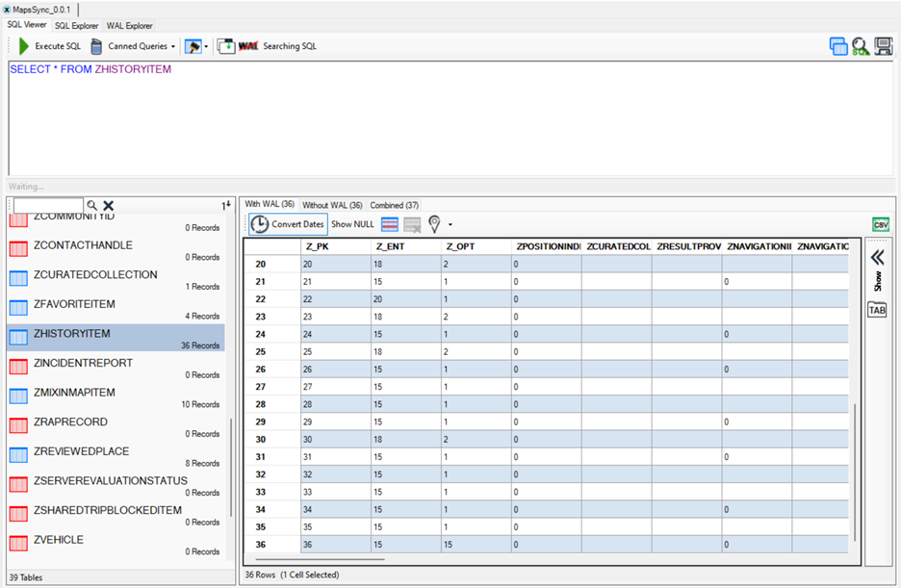Toggle Show NULL values

[352, 224]
